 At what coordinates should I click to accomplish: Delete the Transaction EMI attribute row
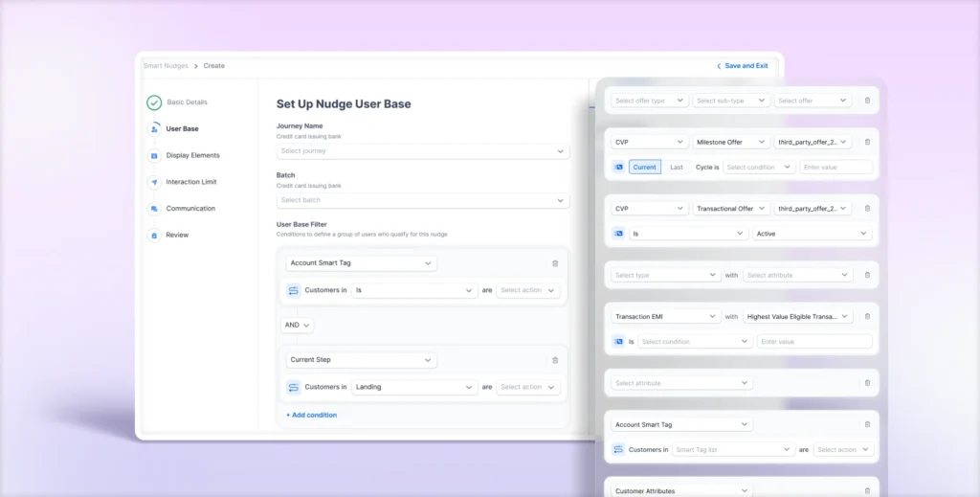click(867, 316)
